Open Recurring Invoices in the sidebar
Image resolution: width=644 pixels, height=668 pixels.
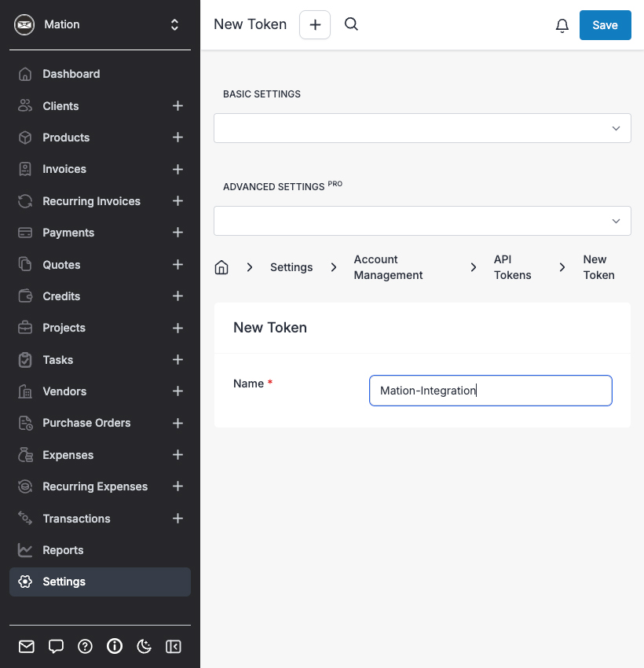coord(91,201)
